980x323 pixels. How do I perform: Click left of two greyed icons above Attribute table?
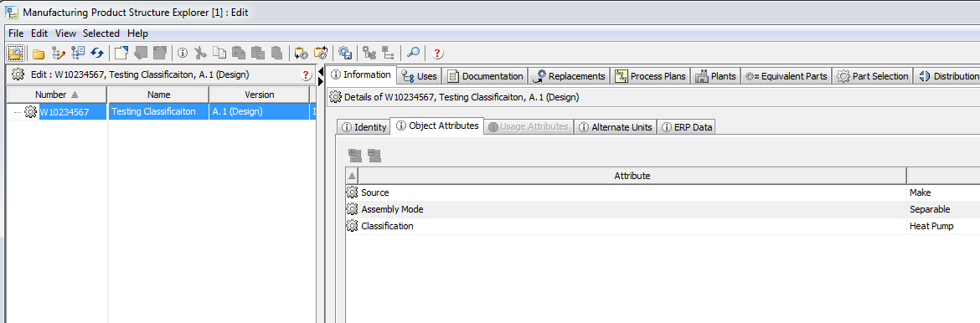coord(356,156)
